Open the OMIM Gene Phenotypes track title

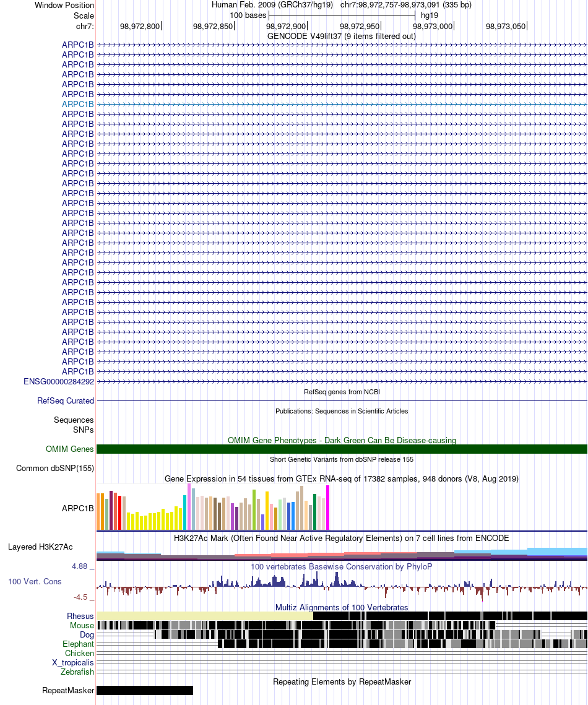click(342, 440)
